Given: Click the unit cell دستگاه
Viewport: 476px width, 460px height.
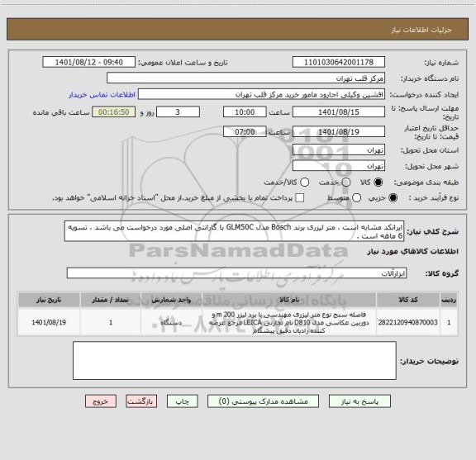Looking at the screenshot, I should coord(171,322).
